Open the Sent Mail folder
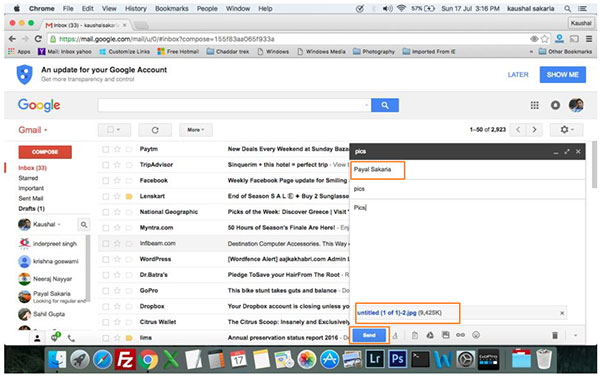 pos(31,199)
